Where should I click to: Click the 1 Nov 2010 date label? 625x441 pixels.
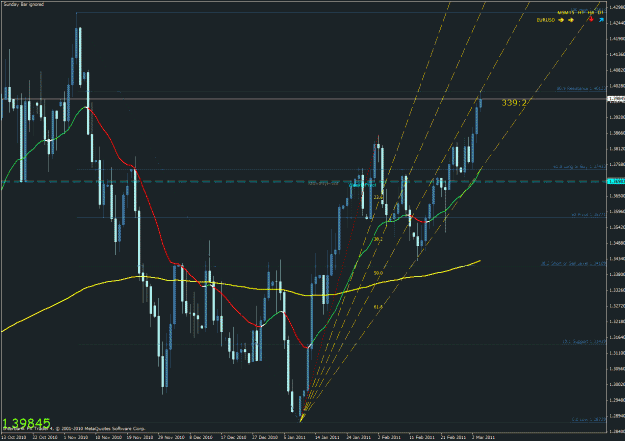click(76, 437)
